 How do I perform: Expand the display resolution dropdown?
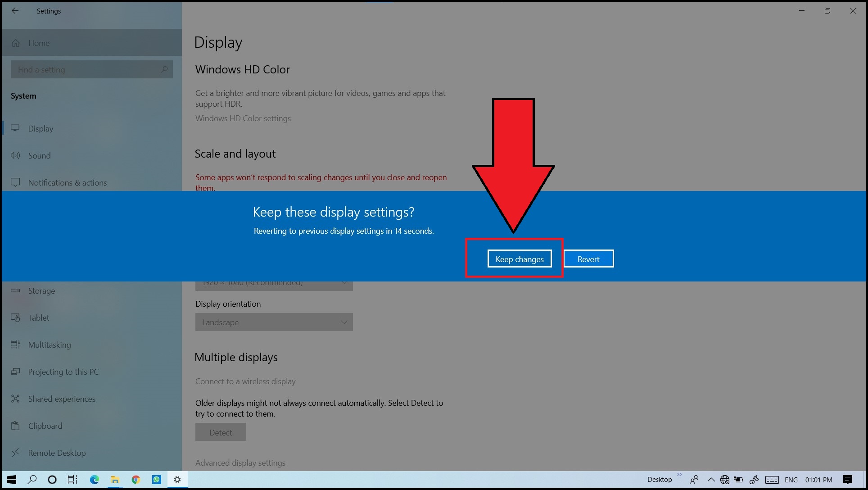pos(274,285)
